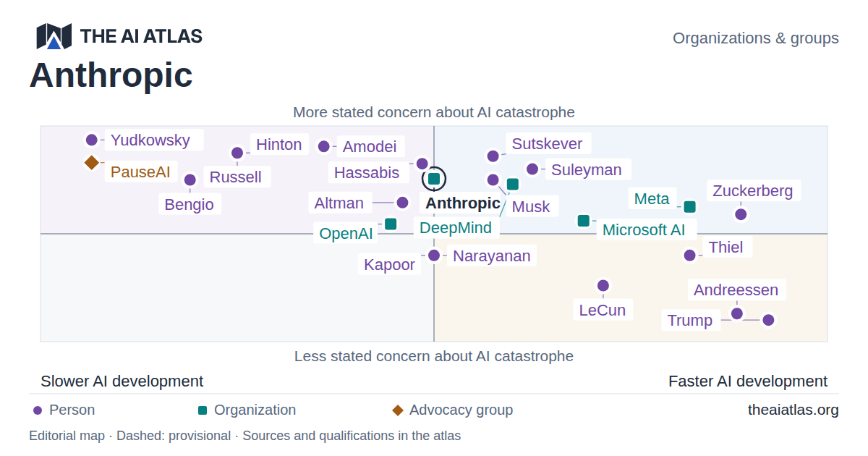Viewport: 868px width, 456px height.
Task: Select the Narayanan label
Action: [492, 256]
